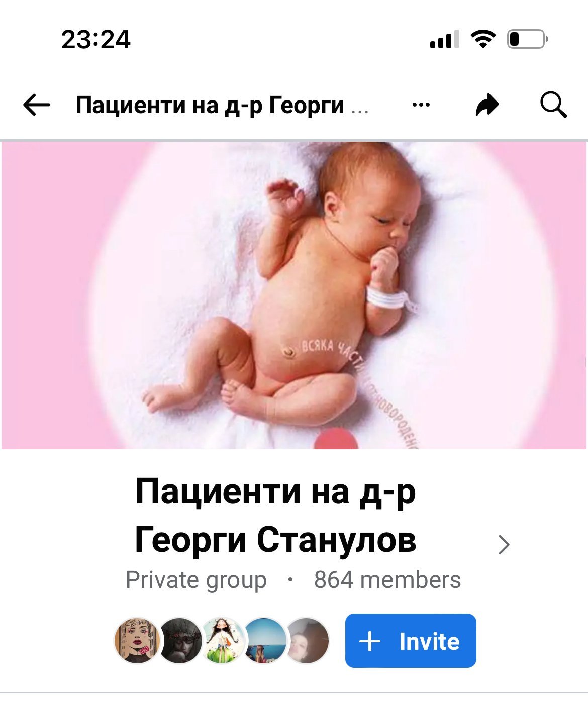The height and width of the screenshot is (707, 588).
Task: Tap the cellular signal bars icon
Action: pos(444,39)
